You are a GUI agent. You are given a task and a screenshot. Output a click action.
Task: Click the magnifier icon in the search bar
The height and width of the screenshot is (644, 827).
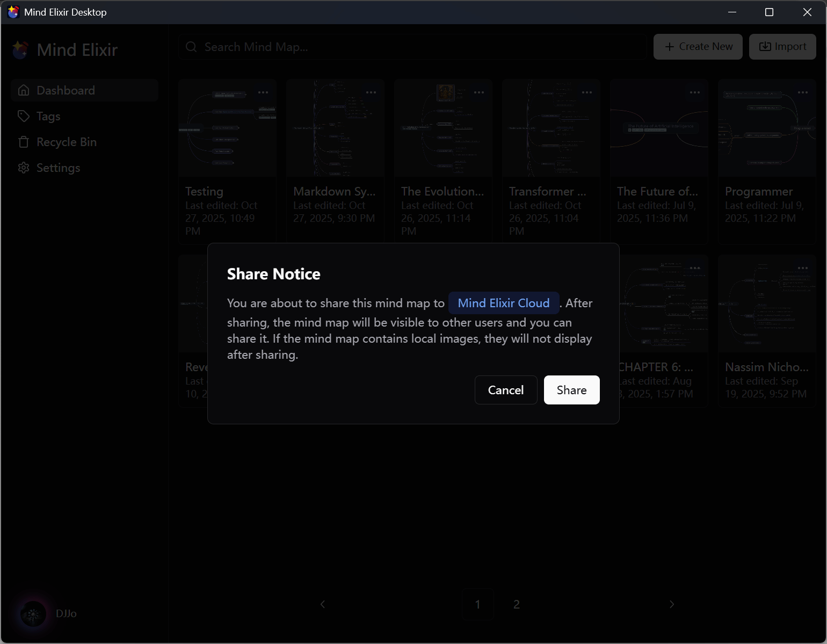click(x=191, y=47)
